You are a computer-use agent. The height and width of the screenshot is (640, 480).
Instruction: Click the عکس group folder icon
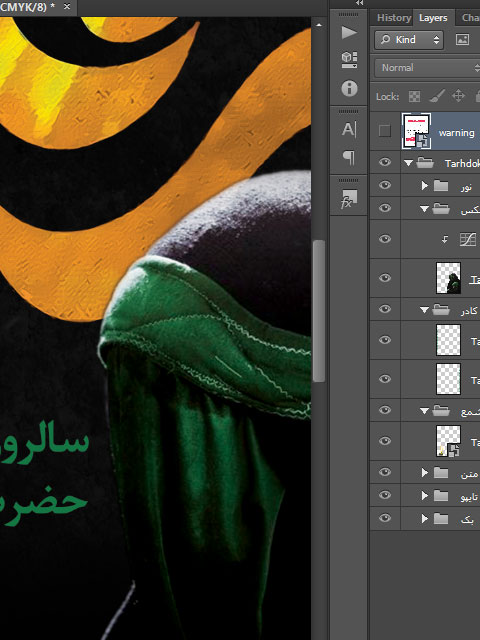(441, 209)
